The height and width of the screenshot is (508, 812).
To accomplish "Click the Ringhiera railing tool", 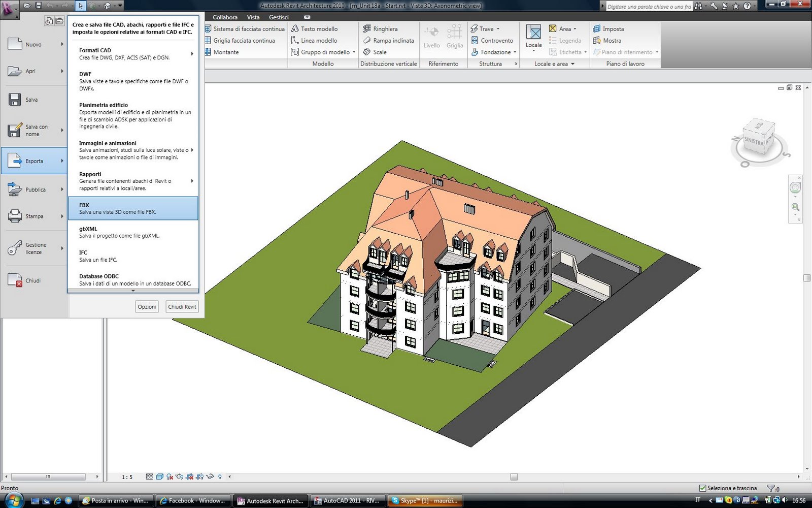I will [x=380, y=29].
